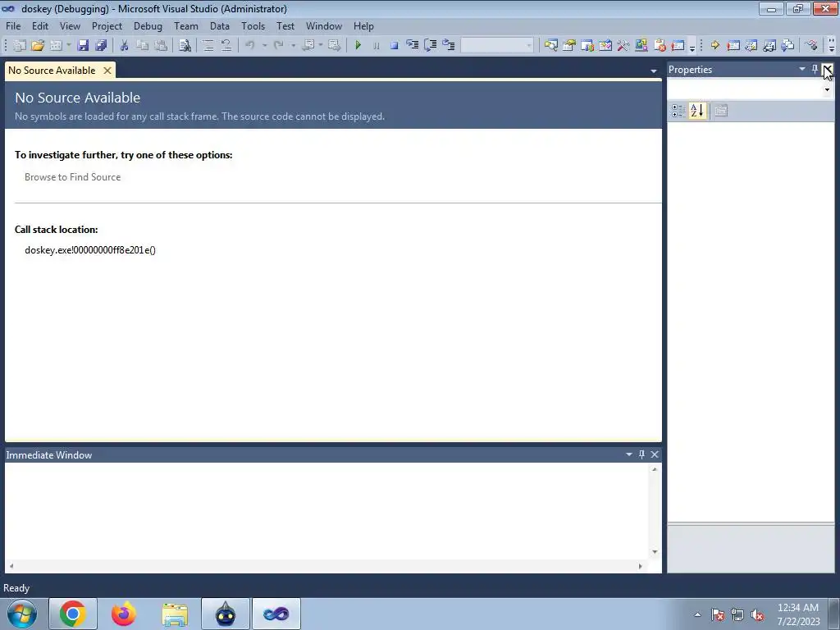Click the Paste clipboard icon
The image size is (840, 630).
(161, 46)
